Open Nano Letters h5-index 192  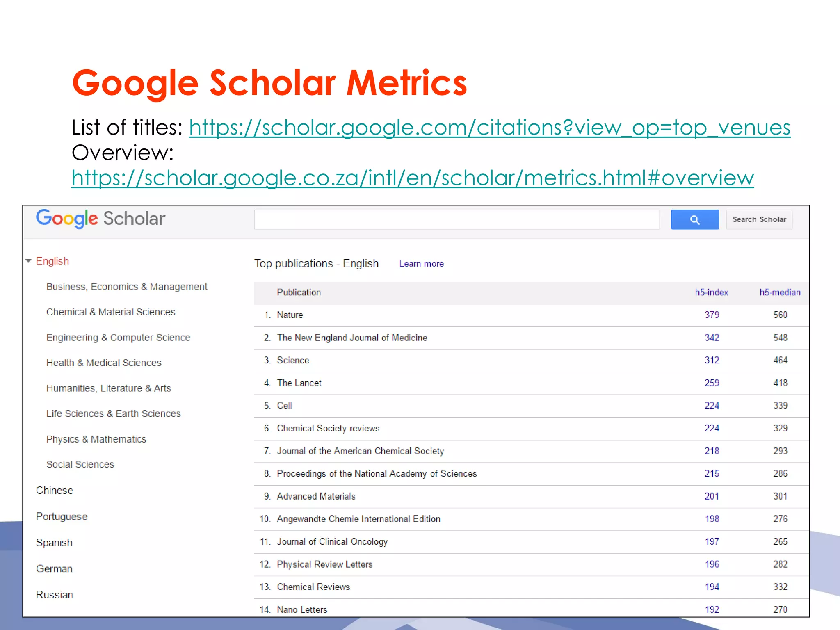tap(712, 609)
